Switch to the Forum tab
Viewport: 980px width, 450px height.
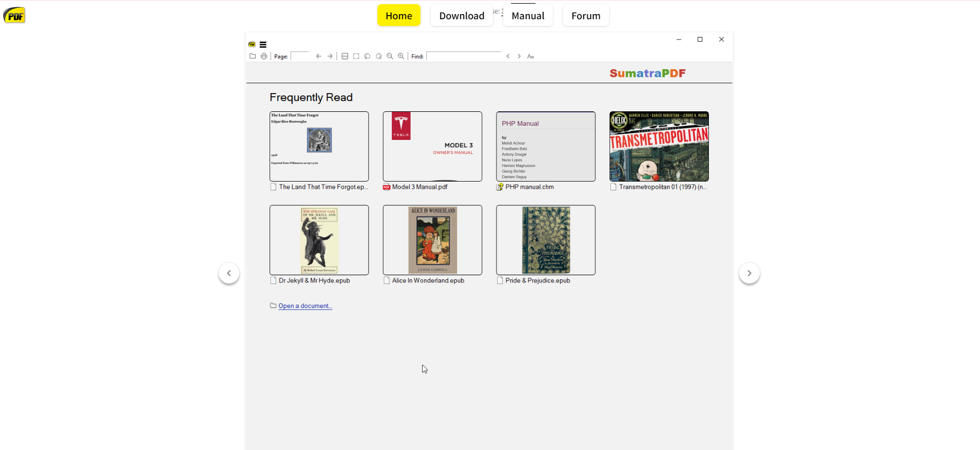586,16
